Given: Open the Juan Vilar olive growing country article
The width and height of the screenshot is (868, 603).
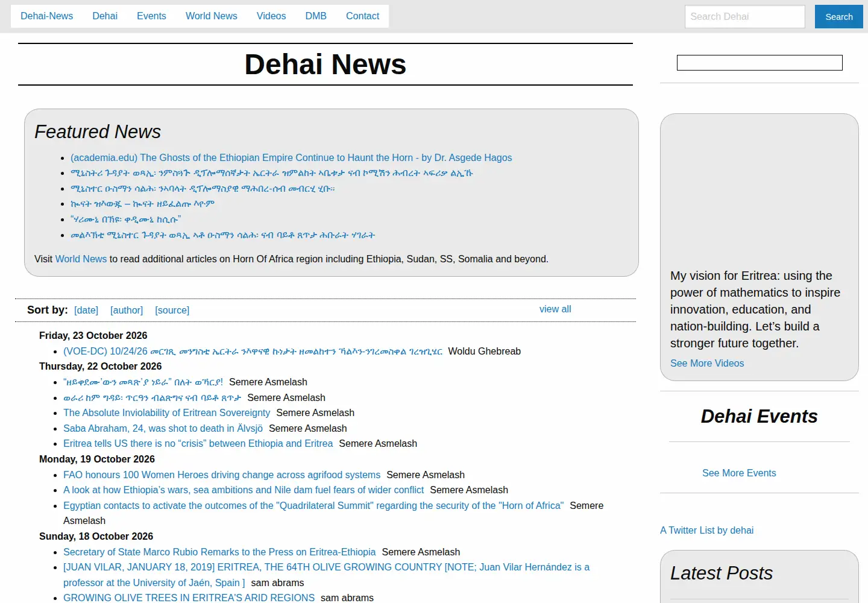Looking at the screenshot, I should 326,575.
